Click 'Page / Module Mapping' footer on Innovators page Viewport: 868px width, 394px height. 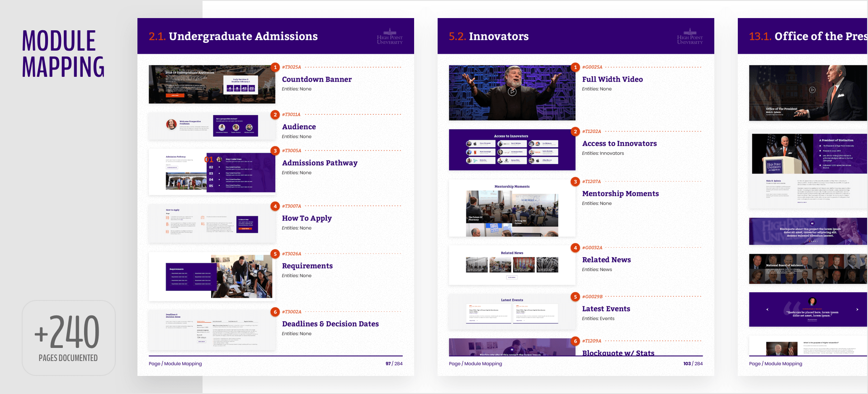coord(476,364)
